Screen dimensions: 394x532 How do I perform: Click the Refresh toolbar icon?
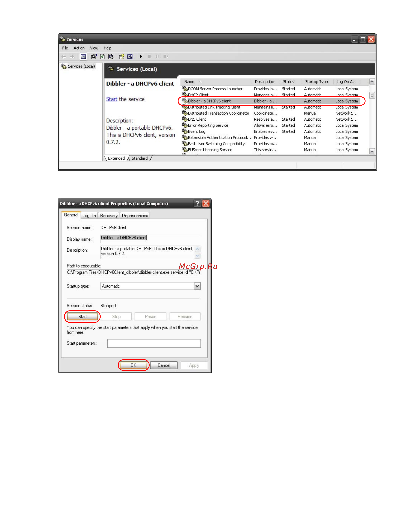(102, 56)
